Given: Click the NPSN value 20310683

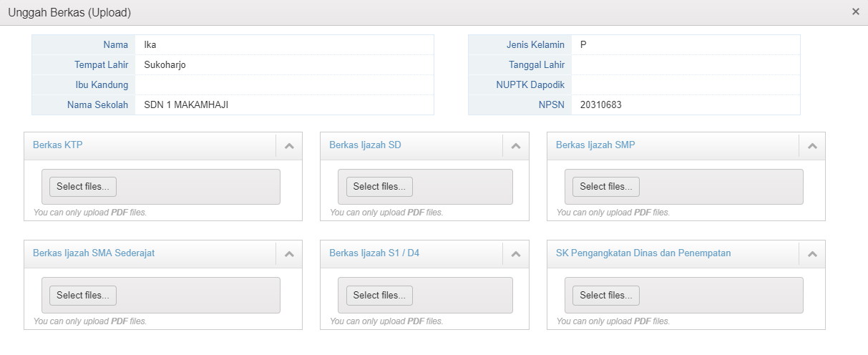Looking at the screenshot, I should [x=686, y=105].
